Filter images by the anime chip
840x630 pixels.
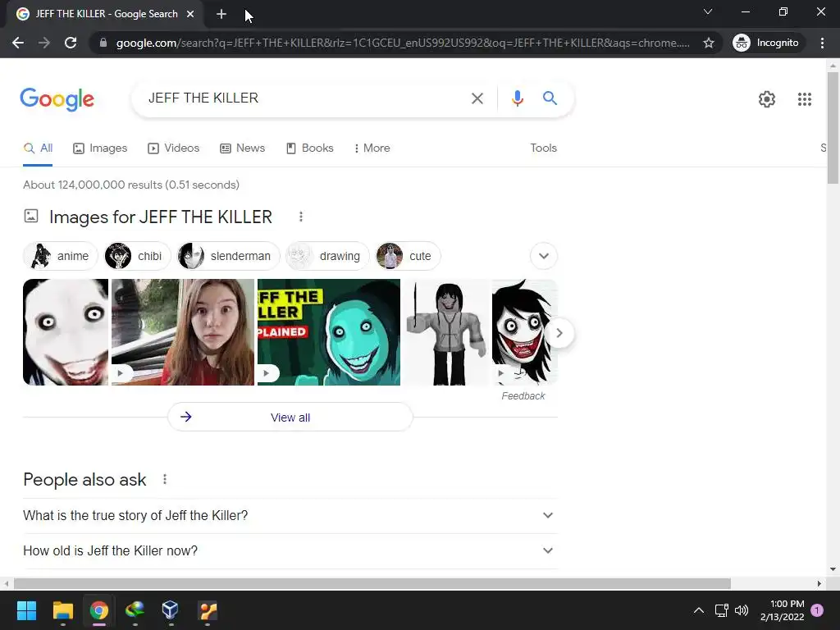[61, 256]
